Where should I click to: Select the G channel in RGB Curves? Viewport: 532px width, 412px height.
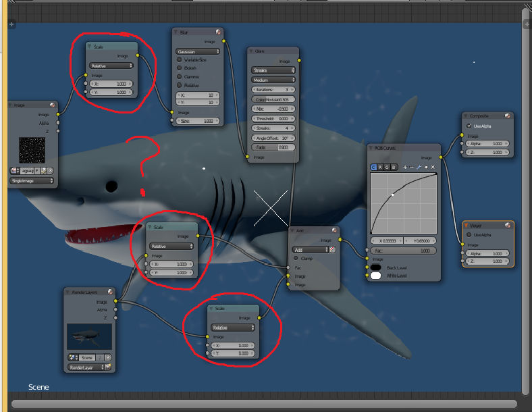click(387, 167)
